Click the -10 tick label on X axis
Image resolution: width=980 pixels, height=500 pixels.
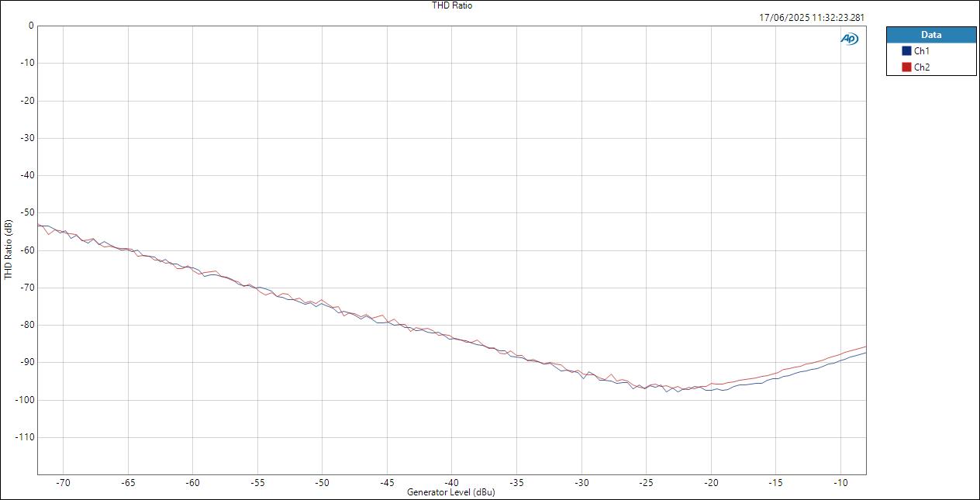pyautogui.click(x=840, y=481)
